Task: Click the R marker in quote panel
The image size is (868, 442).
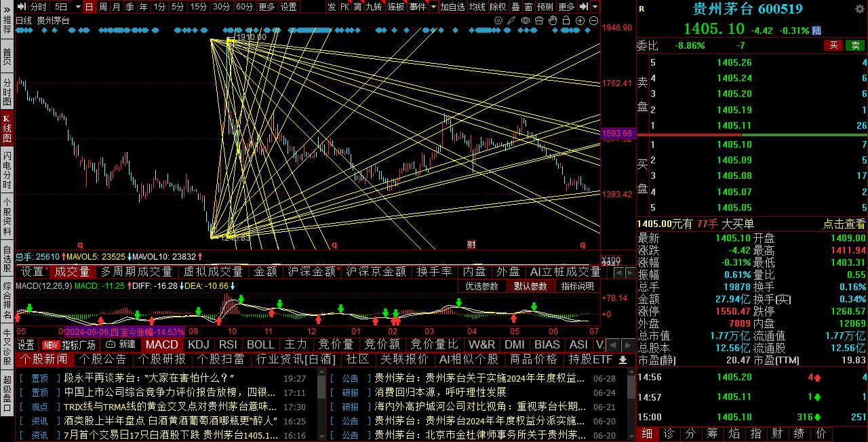Action: pyautogui.click(x=642, y=9)
